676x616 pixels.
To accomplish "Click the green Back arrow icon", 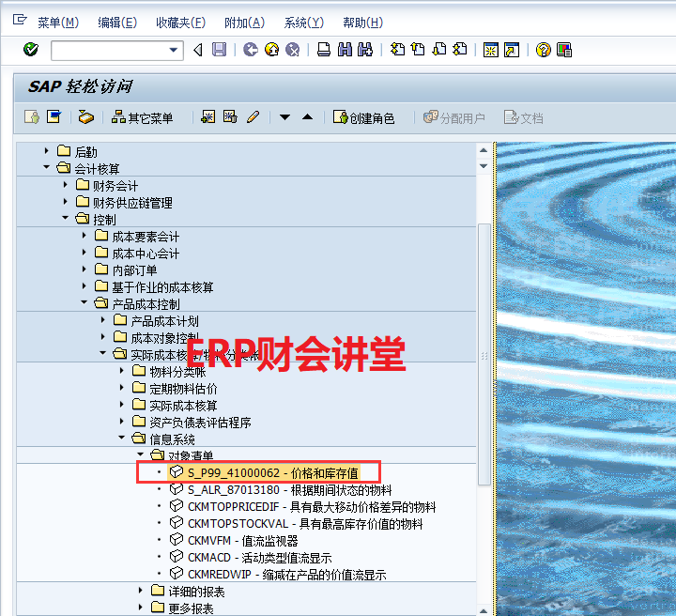I will 250,50.
